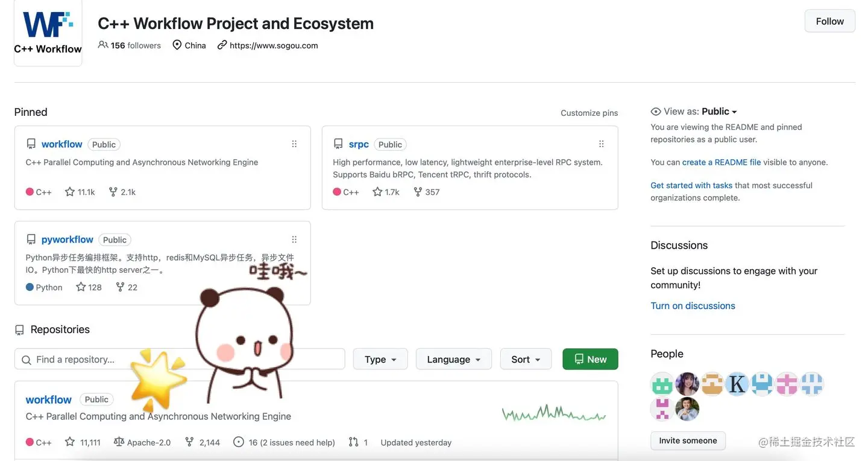
Task: Expand the Type filter dropdown
Action: pos(380,359)
